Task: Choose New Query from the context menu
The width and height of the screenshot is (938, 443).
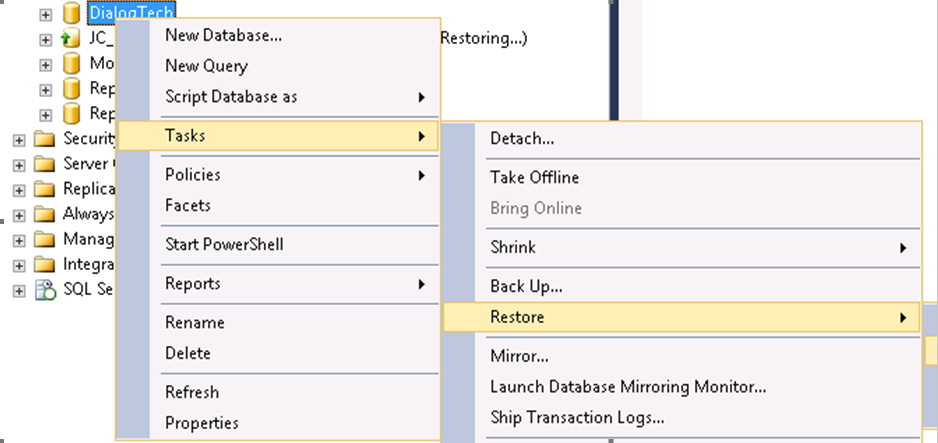Action: [x=206, y=66]
